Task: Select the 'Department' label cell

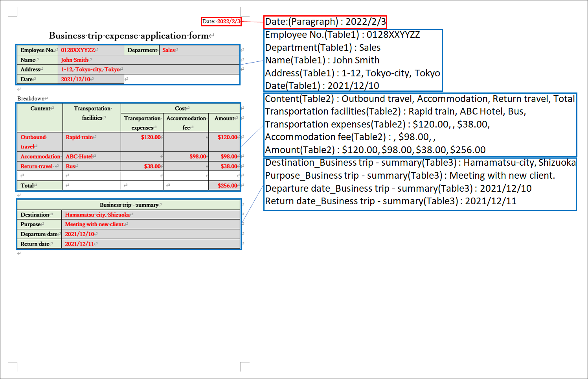Action: pos(141,50)
